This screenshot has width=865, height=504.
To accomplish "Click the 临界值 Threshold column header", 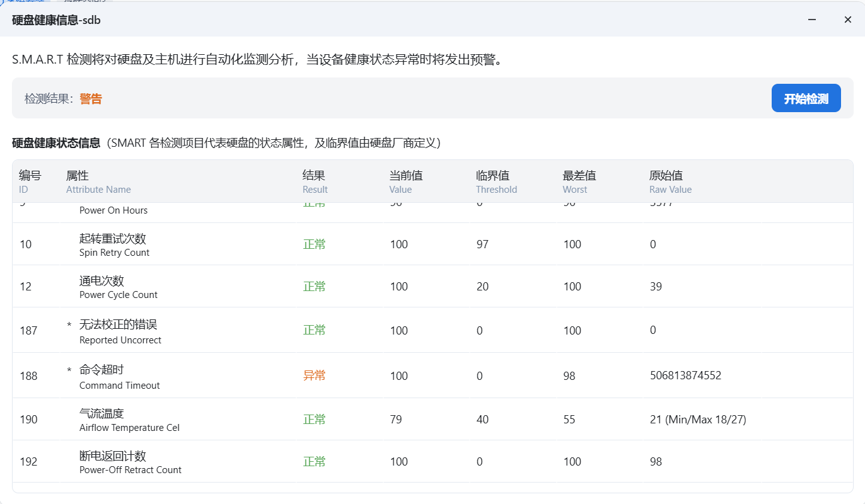I will tap(496, 181).
